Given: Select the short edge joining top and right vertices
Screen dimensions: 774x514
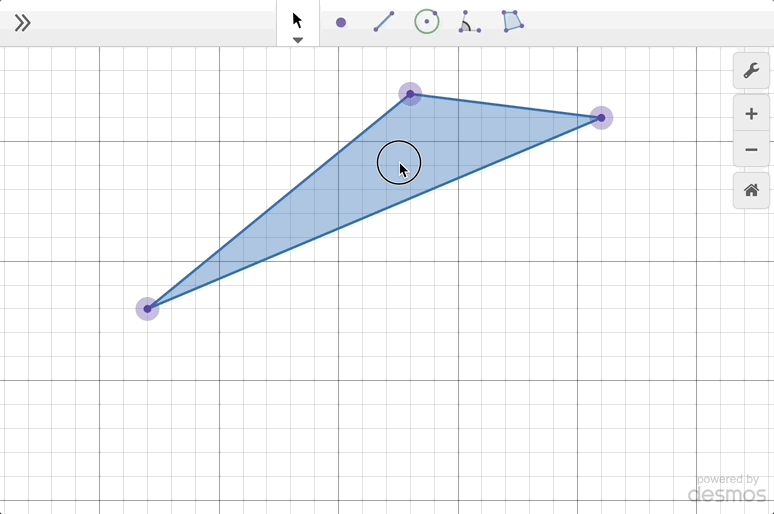Looking at the screenshot, I should coord(505,106).
